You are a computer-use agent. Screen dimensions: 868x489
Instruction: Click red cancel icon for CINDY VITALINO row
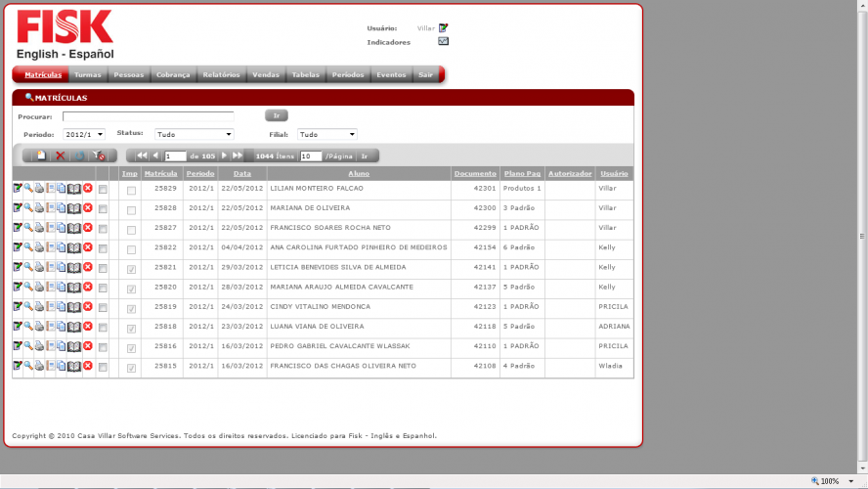(87, 306)
